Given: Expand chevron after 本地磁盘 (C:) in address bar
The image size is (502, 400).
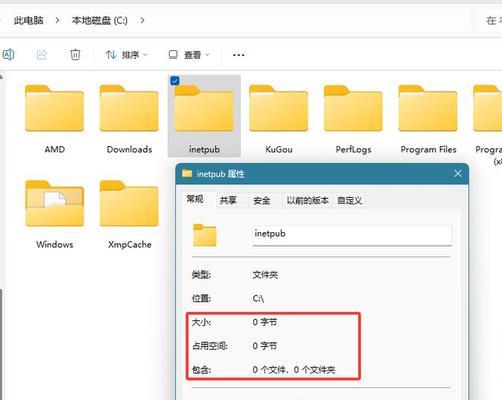Looking at the screenshot, I should pos(142,20).
